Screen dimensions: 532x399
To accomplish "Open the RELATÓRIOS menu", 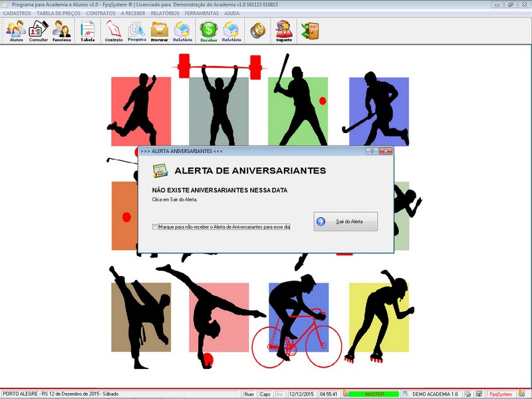I will point(165,13).
